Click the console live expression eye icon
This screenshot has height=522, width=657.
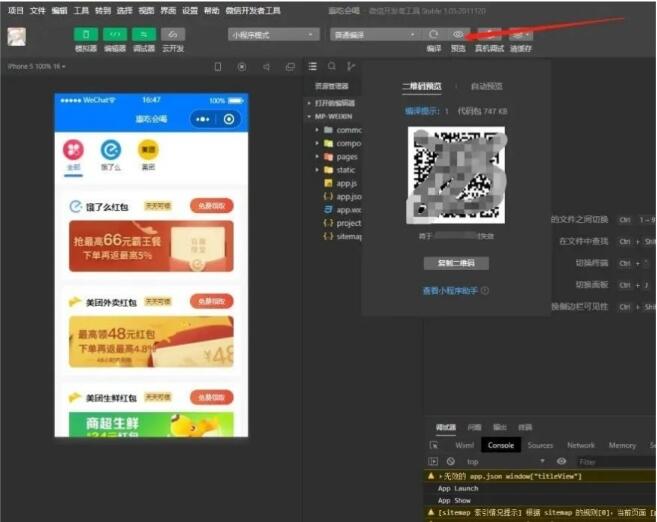click(561, 461)
